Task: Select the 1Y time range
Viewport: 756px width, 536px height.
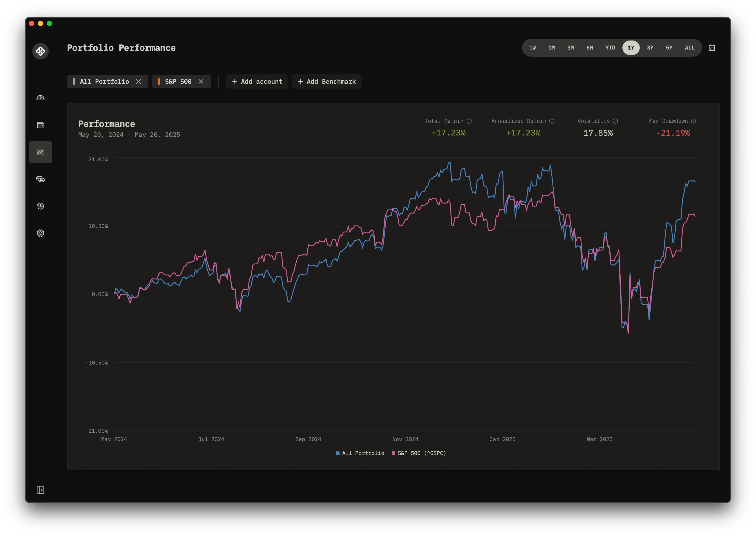Action: 631,48
